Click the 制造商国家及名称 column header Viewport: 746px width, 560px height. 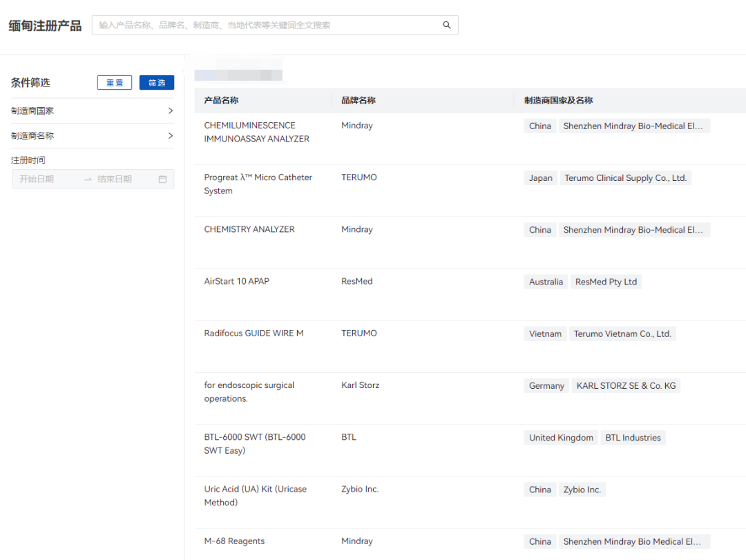click(x=558, y=100)
